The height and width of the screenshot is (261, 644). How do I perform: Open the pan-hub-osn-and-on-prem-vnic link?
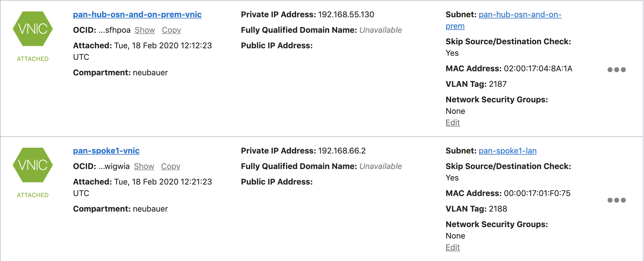137,14
